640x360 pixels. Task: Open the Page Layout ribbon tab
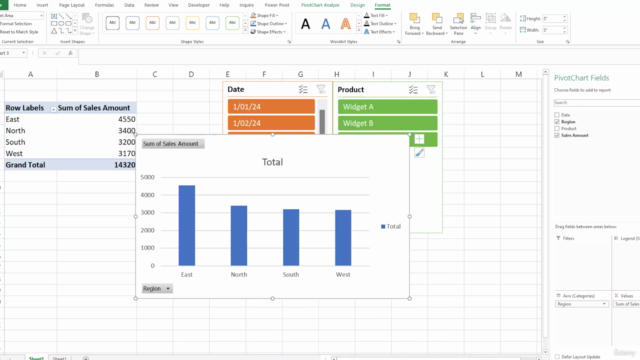click(x=72, y=5)
